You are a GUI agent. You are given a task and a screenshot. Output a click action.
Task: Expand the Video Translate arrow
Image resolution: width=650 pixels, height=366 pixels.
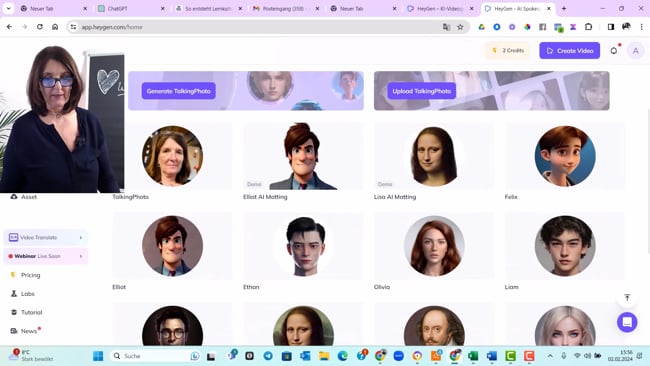81,238
